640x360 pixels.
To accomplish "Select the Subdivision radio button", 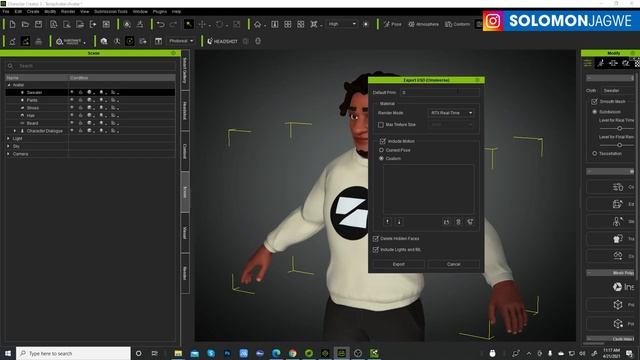I will (594, 111).
